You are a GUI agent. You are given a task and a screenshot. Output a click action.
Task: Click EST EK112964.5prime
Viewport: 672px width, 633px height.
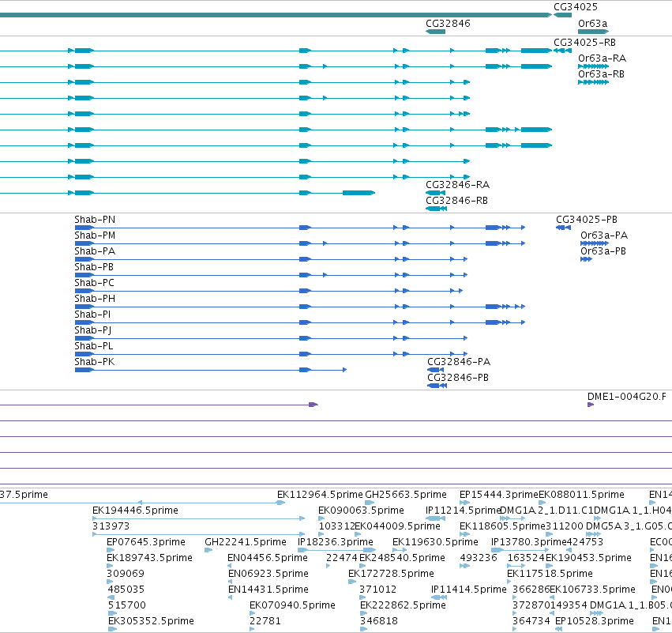[x=320, y=495]
